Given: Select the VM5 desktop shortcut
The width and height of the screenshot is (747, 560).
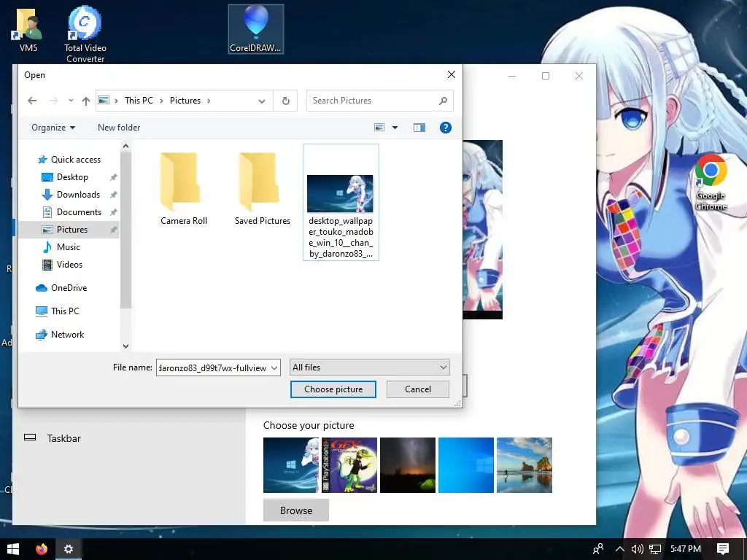Looking at the screenshot, I should [28, 29].
